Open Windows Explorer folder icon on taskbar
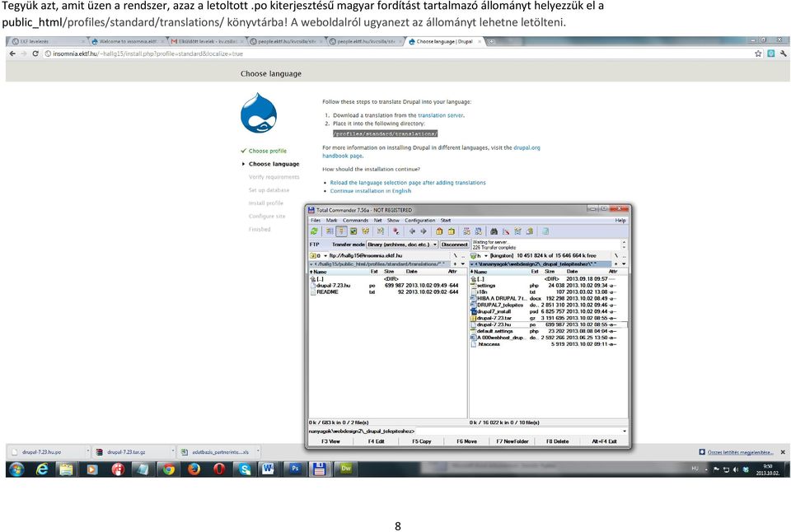Screen dimensions: 791x532 67,469
